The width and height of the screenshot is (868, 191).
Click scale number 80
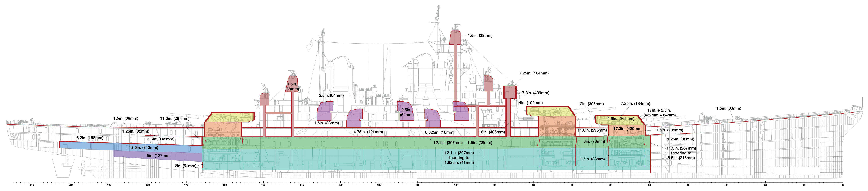533,185
